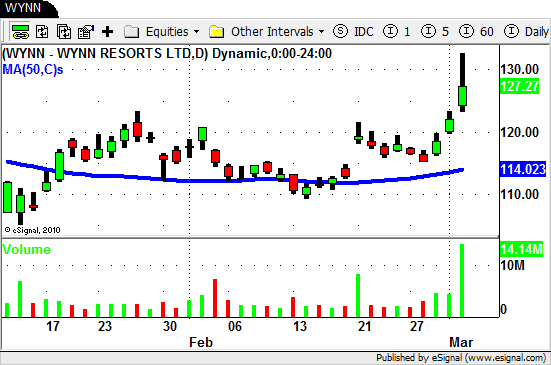This screenshot has height=365, width=551.
Task: Switch to the 5 minute interval
Action: point(435,32)
